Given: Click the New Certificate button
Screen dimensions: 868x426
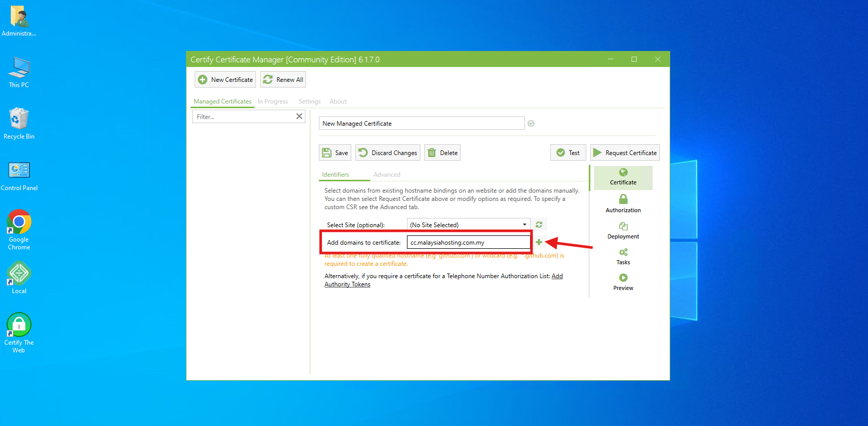Looking at the screenshot, I should pyautogui.click(x=225, y=79).
